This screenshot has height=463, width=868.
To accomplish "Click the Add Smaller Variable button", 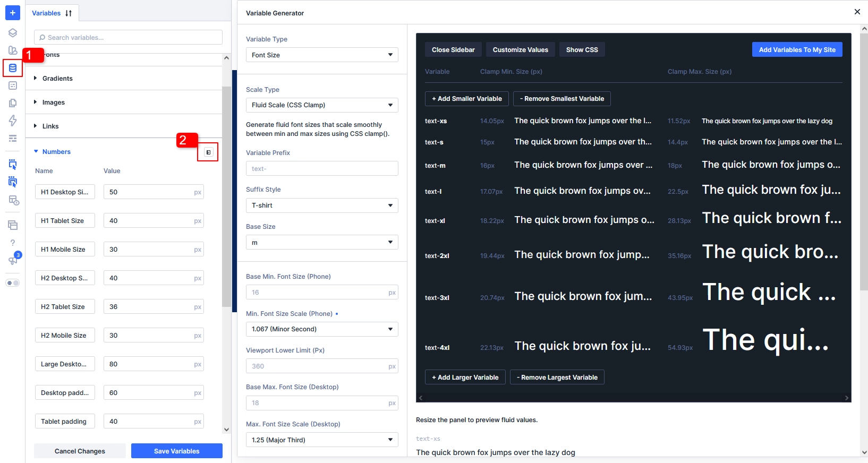I will tap(467, 99).
